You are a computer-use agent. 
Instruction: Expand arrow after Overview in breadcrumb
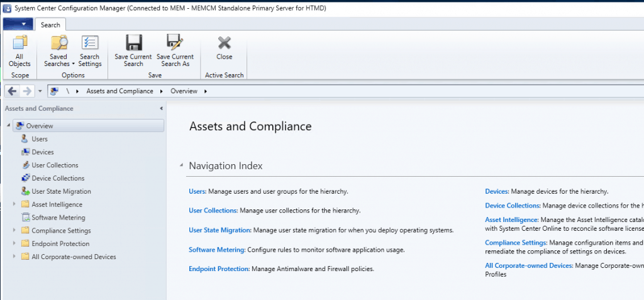[206, 91]
